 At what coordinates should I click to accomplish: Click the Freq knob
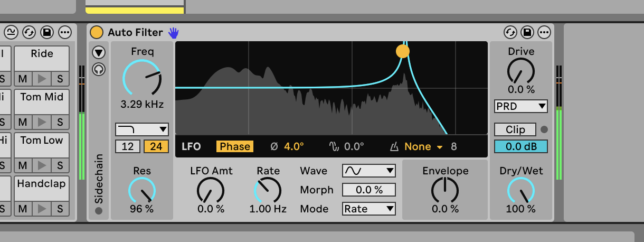[x=142, y=78]
